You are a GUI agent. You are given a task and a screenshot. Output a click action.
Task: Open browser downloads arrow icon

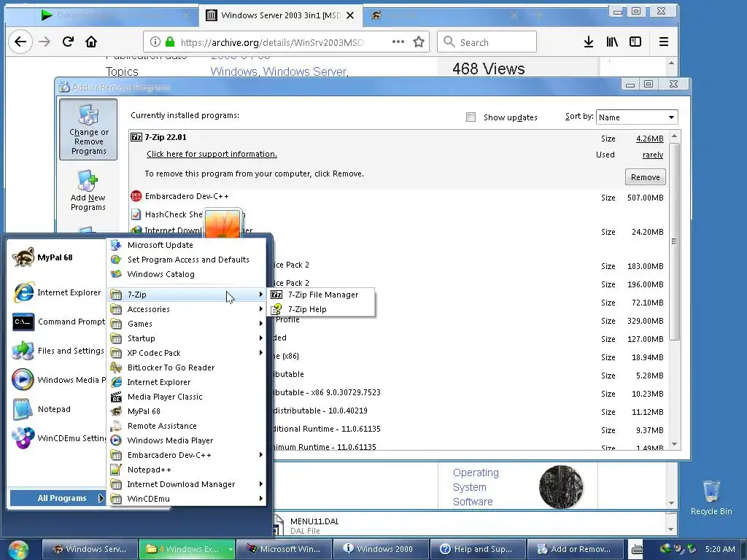coord(589,42)
